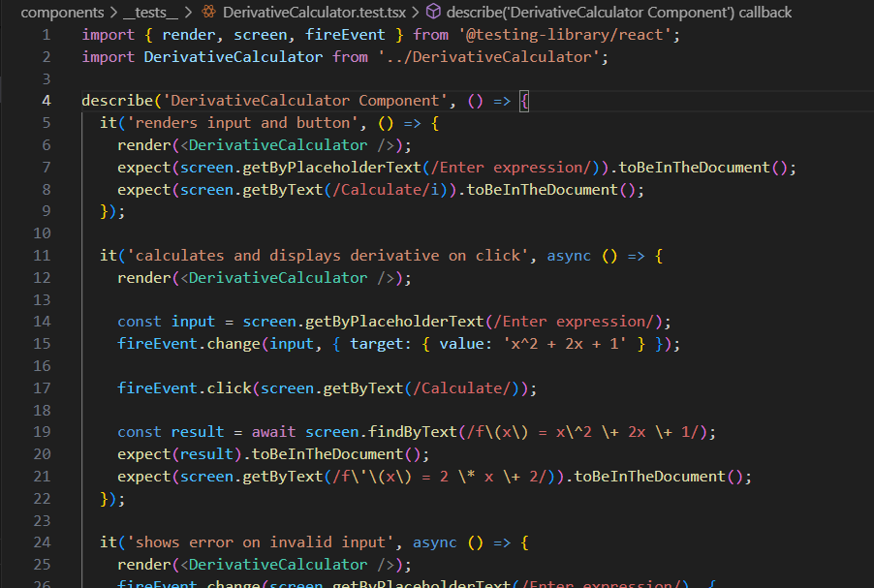Click 'fireEvent' in the line 1 import

345,35
